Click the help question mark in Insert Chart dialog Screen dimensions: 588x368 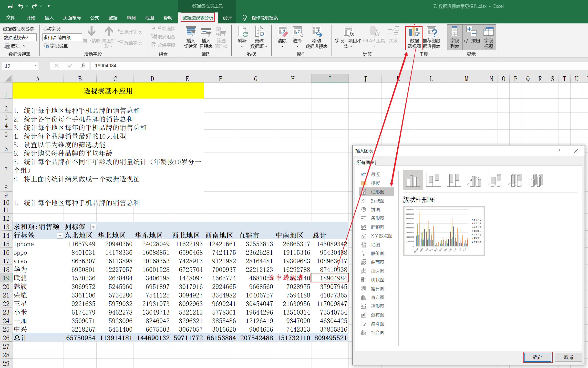(x=559, y=151)
